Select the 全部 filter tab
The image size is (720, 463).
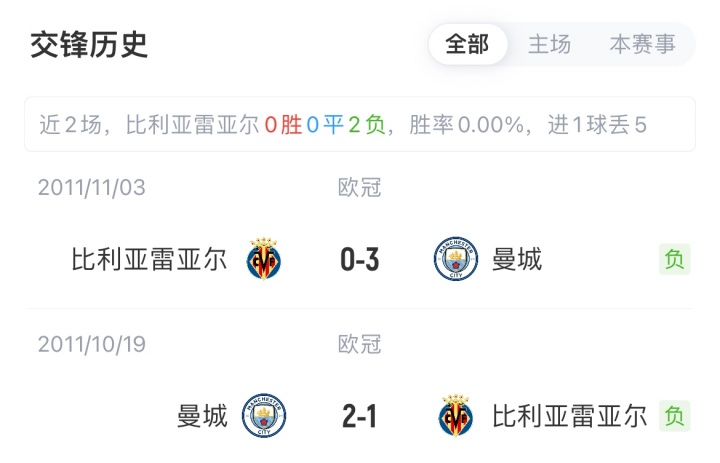pyautogui.click(x=467, y=45)
